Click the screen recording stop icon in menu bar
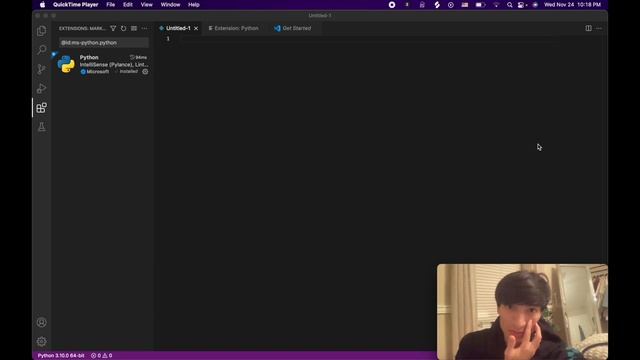Screen dimensions: 640x360 click(x=392, y=5)
